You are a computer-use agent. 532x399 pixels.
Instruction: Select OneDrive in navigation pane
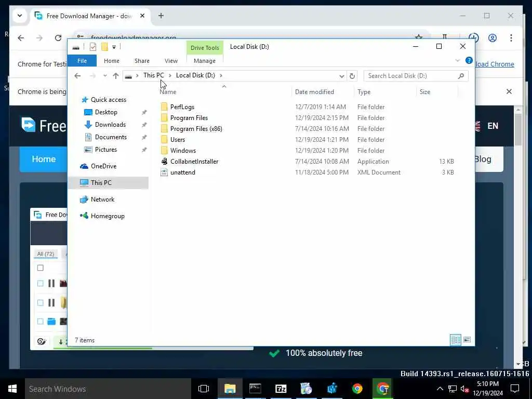pyautogui.click(x=103, y=166)
